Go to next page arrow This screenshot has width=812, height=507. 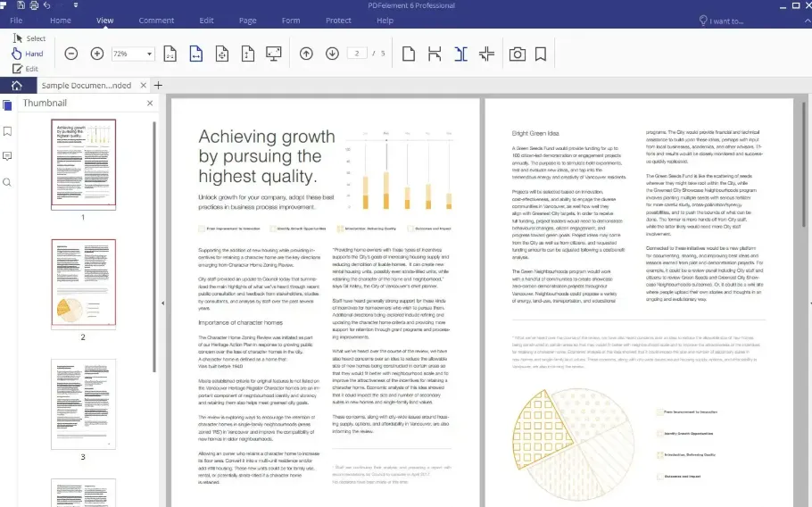pyautogui.click(x=332, y=54)
